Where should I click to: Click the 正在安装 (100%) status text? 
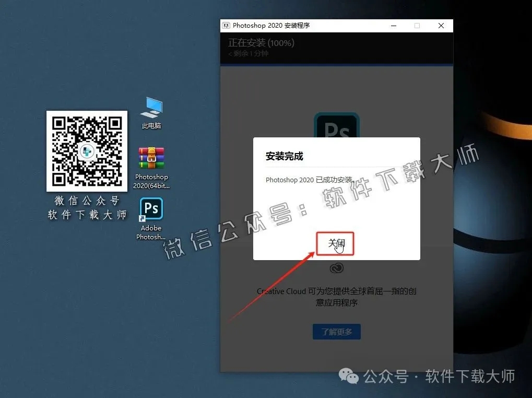pos(261,43)
